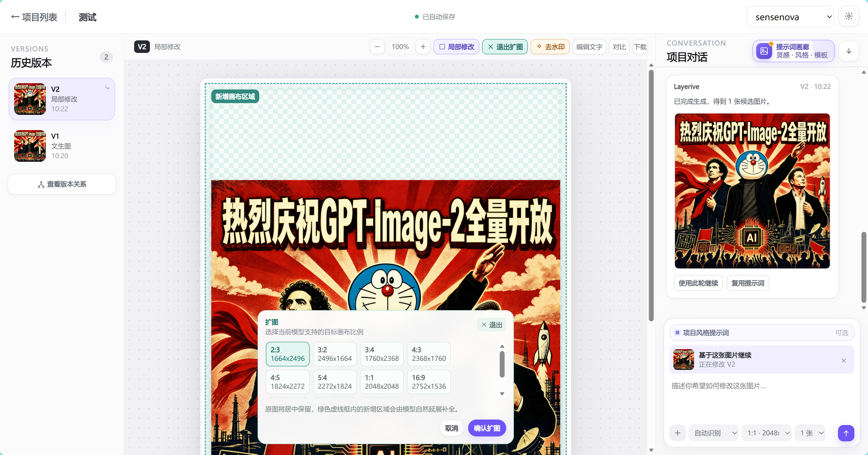Go back to 项目列表 project list
The height and width of the screenshot is (455, 868).
click(x=34, y=17)
